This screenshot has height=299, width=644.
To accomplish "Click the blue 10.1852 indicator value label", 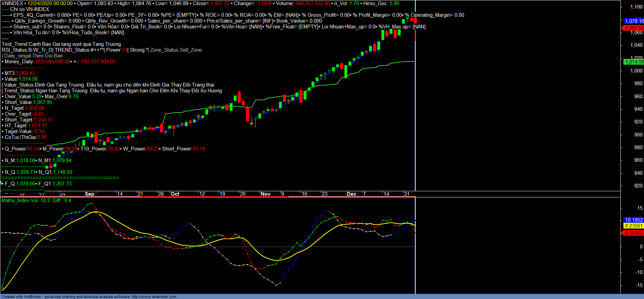I will pos(634,220).
